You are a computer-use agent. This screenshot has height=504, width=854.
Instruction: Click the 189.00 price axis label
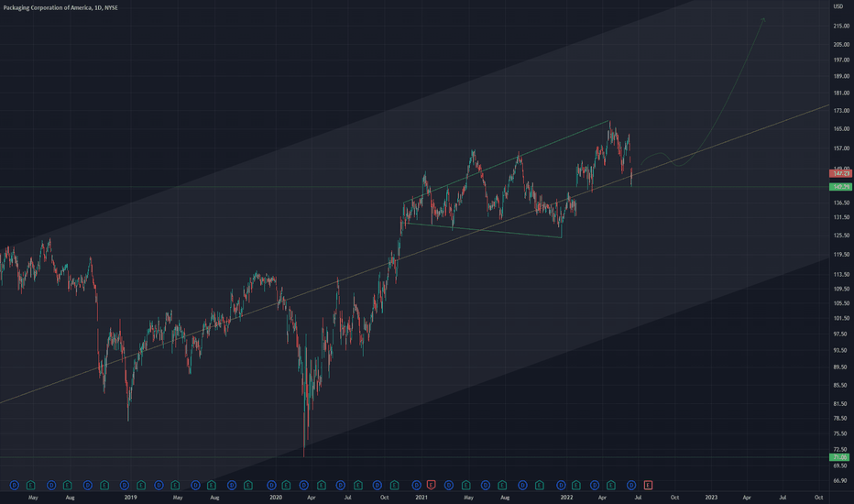841,76
